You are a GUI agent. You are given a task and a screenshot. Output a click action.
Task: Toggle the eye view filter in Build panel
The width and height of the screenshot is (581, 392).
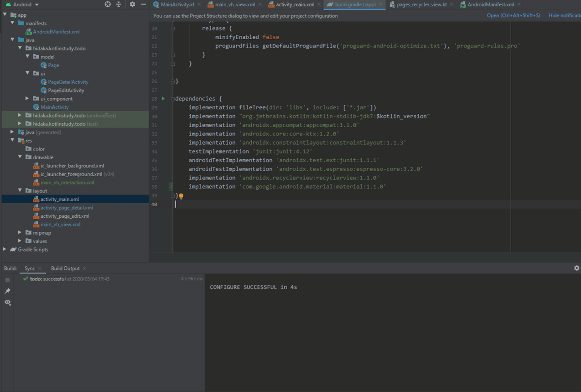(7, 302)
